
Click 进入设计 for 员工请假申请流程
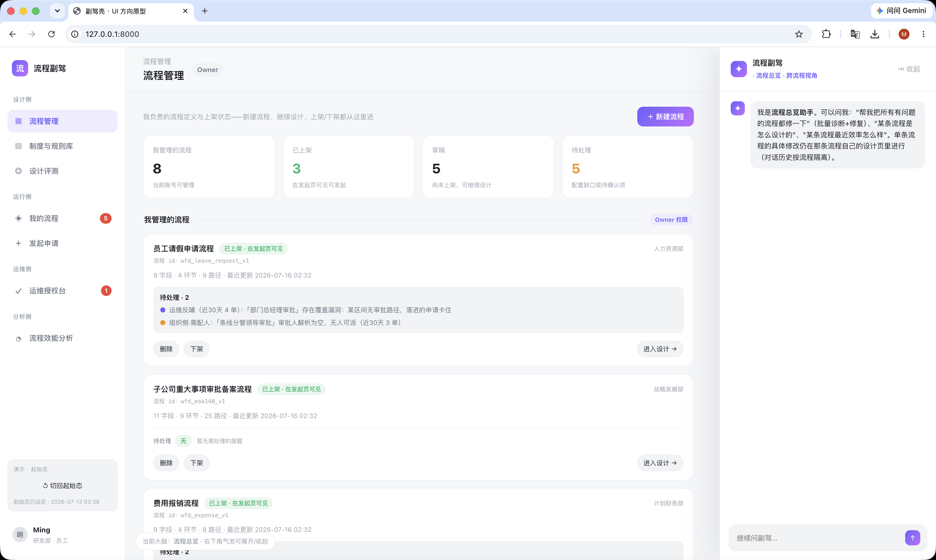pyautogui.click(x=660, y=349)
